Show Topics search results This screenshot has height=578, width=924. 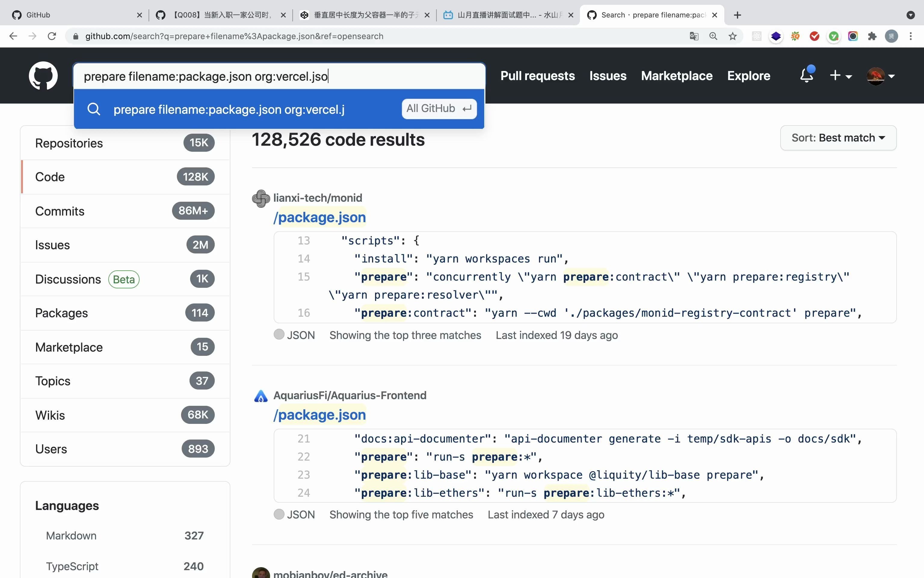[125, 381]
